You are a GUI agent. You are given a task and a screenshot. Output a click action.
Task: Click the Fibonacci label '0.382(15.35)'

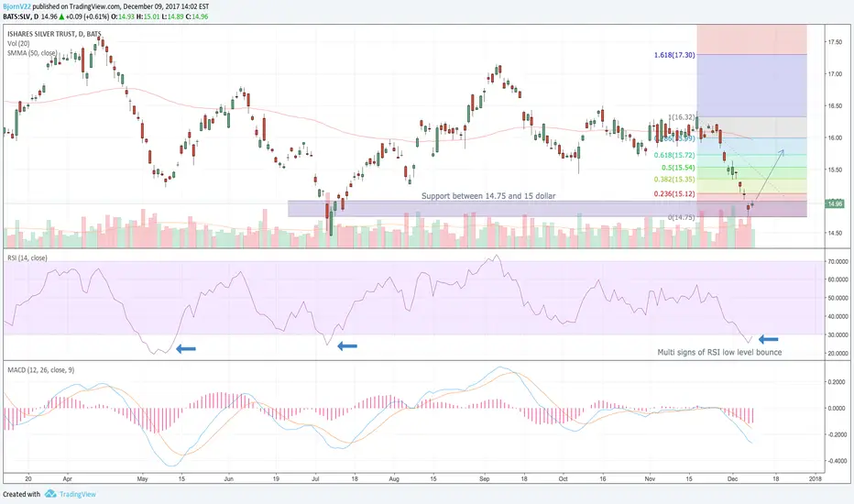tap(674, 180)
